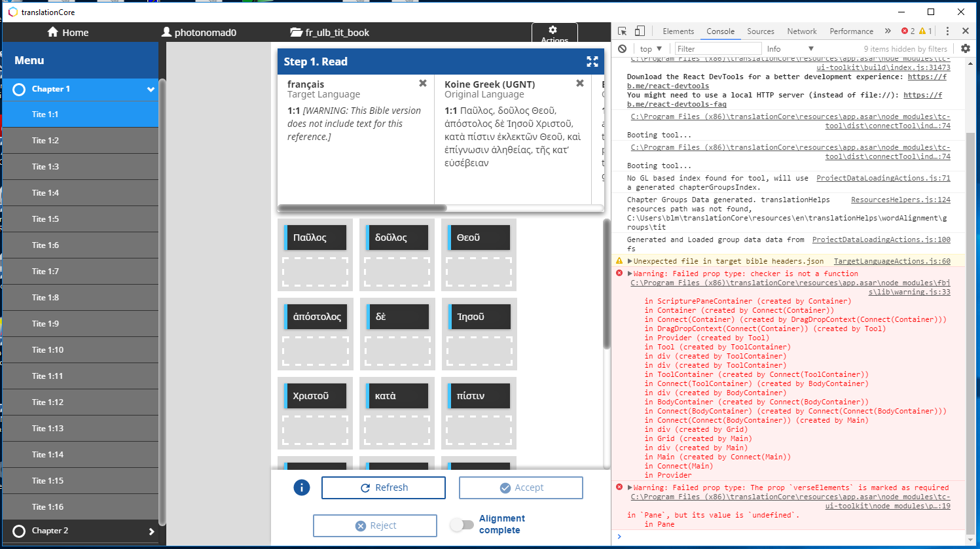Open the Info log level dropdown
This screenshot has height=549, width=980.
tap(789, 48)
